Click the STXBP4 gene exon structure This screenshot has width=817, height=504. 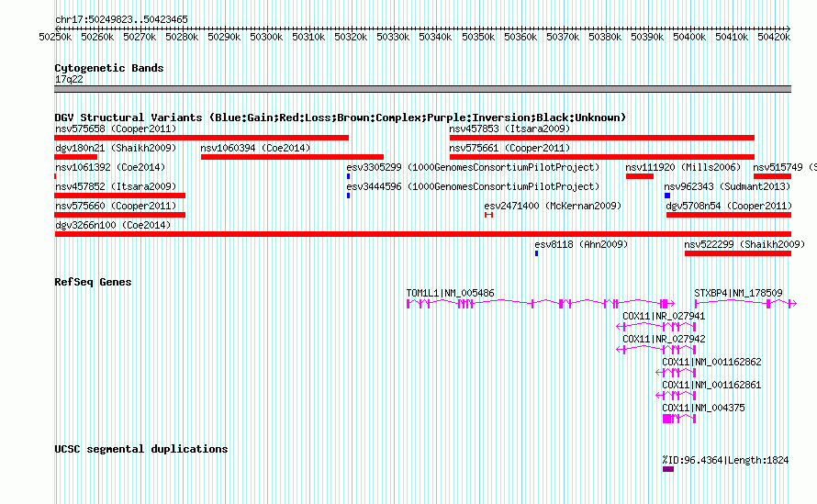pos(745,303)
